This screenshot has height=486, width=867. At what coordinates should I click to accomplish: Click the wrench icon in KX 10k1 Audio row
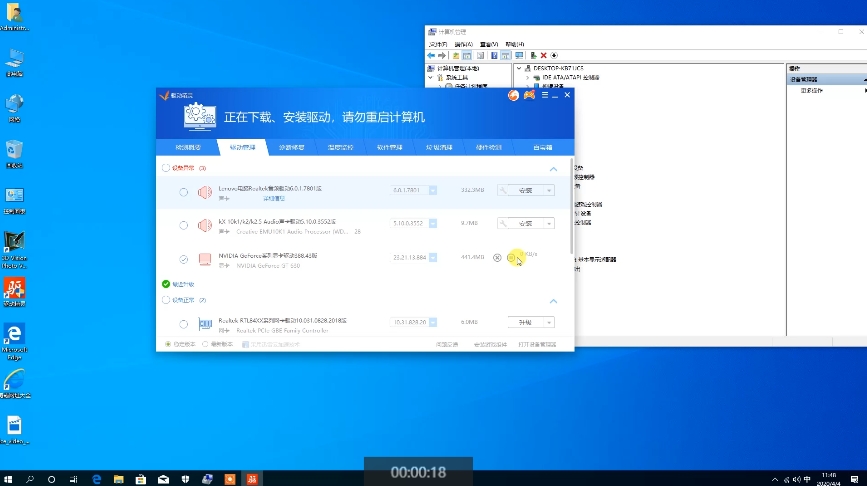503,223
